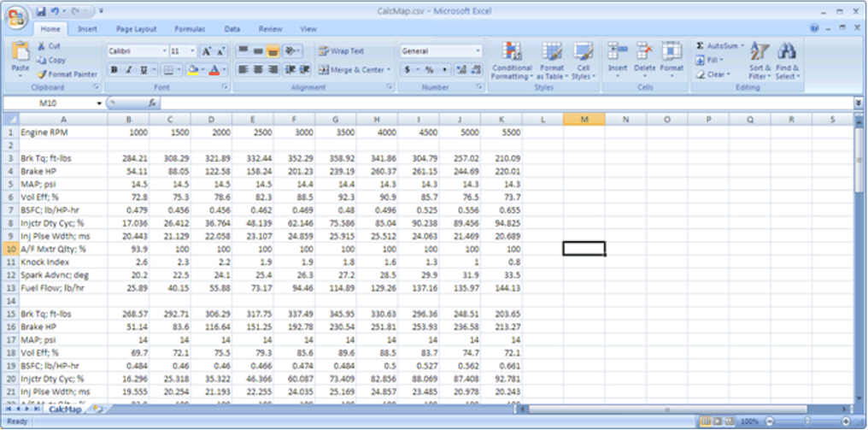Increase font size with Grow Font
The image size is (868, 430).
click(207, 51)
